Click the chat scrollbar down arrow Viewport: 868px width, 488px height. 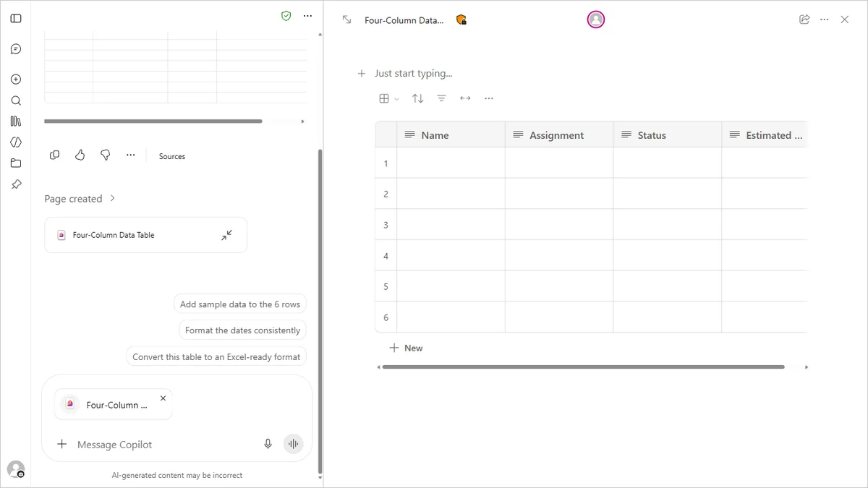[x=320, y=478]
